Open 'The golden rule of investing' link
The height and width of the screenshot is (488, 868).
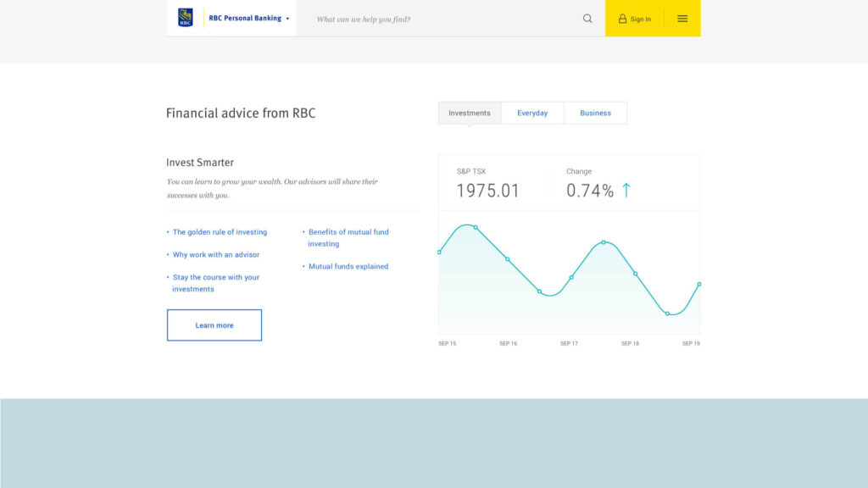point(220,232)
